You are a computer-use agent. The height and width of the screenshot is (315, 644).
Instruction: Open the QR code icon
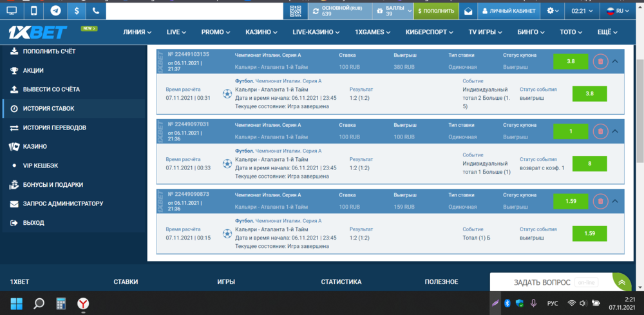coord(296,11)
